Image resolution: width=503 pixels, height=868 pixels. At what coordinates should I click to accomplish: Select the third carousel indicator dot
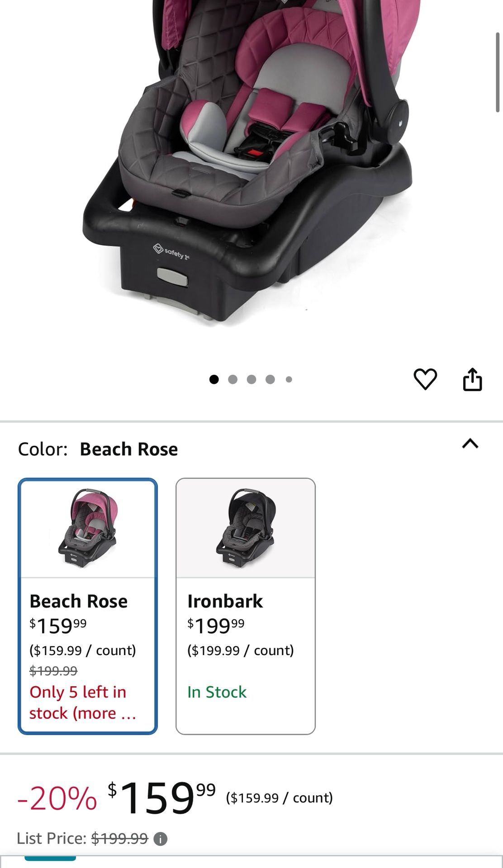pos(252,379)
